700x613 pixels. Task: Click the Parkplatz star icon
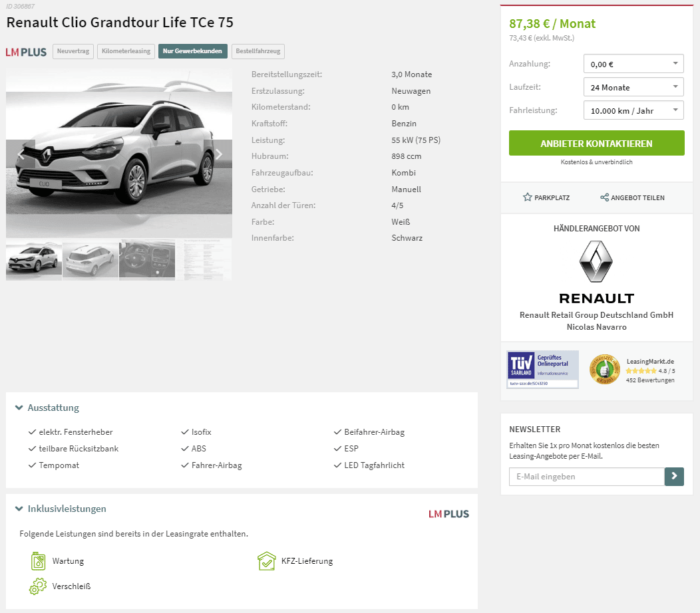point(527,197)
